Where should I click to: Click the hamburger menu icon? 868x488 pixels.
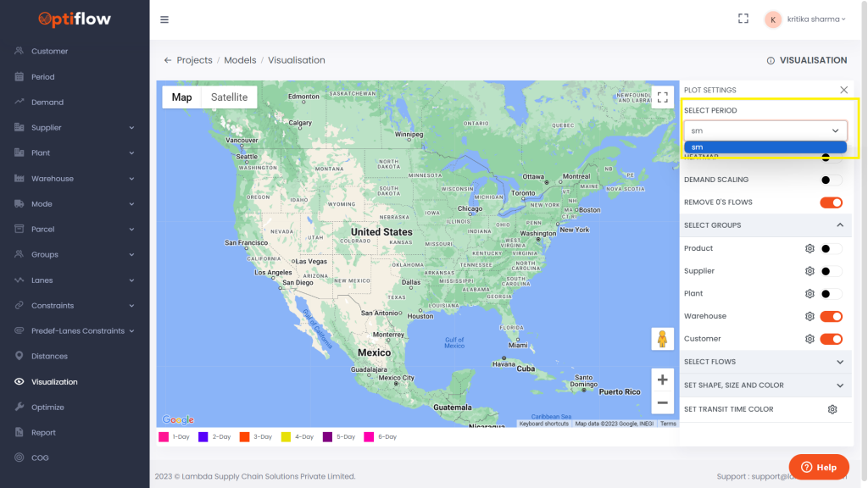tap(164, 19)
